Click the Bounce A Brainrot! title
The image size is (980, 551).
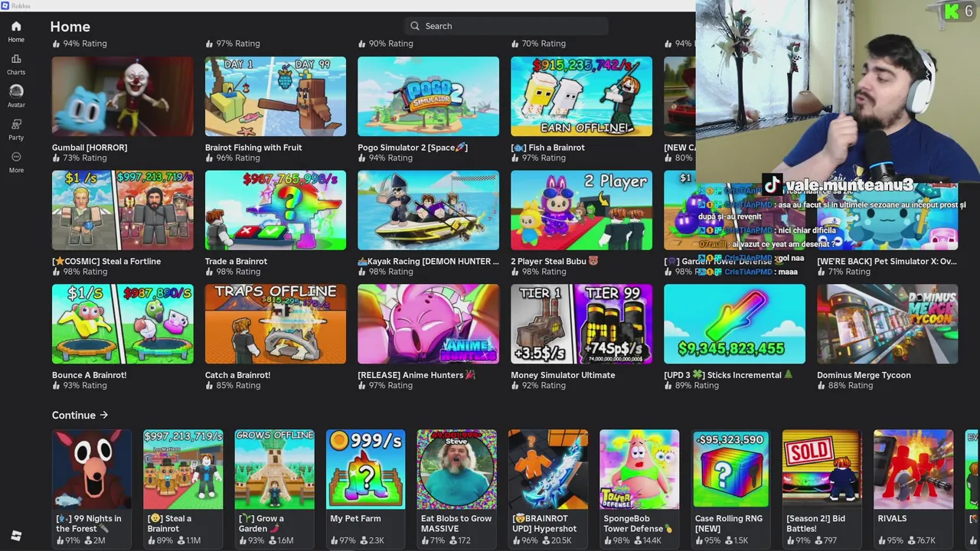90,375
